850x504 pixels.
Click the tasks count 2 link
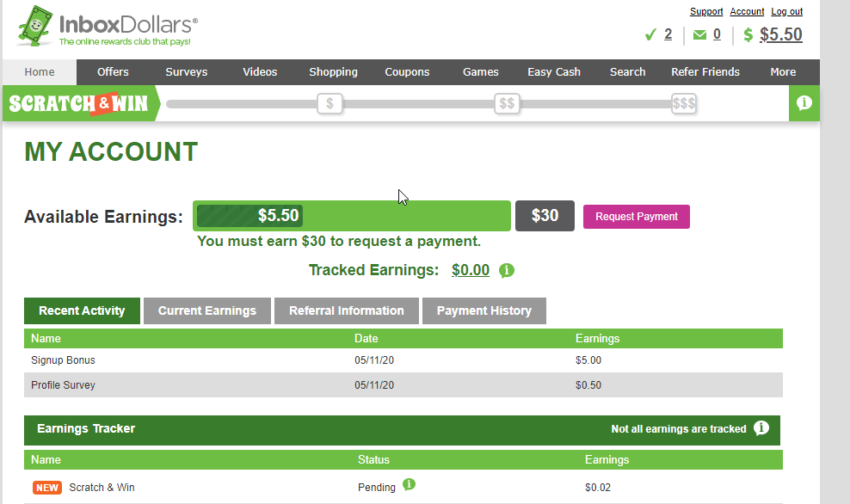click(668, 34)
